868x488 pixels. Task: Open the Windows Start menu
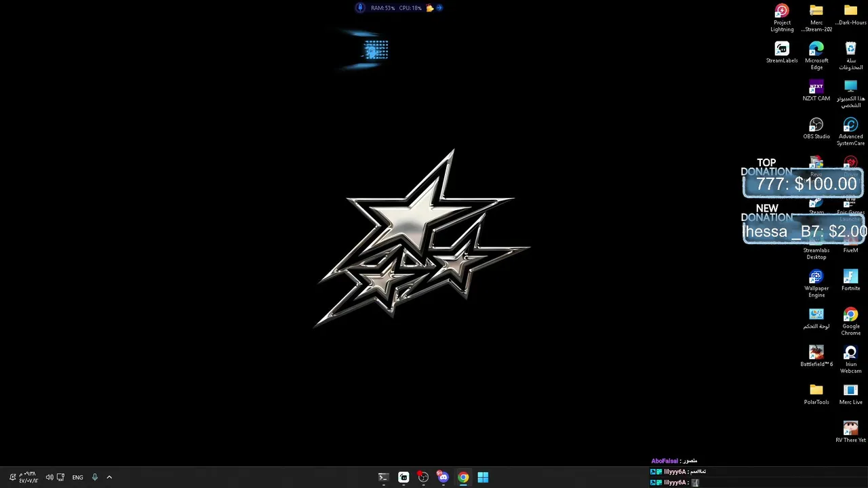pyautogui.click(x=483, y=477)
